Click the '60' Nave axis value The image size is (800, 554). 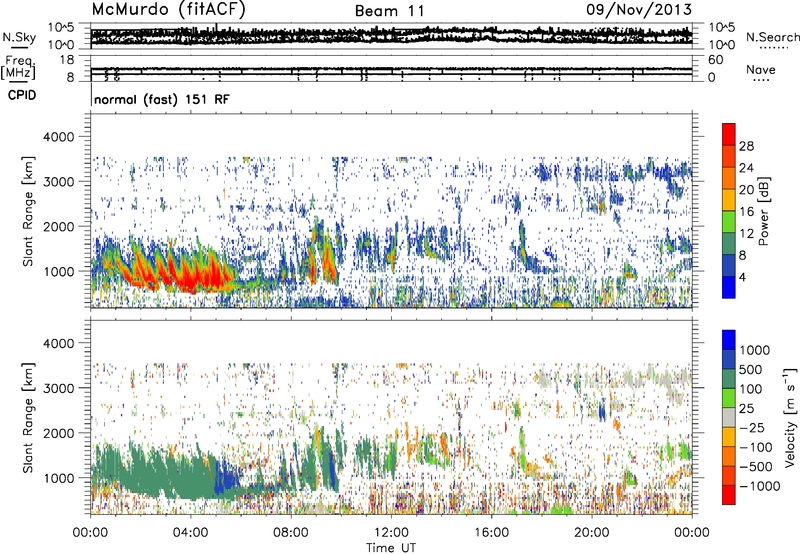coord(715,60)
